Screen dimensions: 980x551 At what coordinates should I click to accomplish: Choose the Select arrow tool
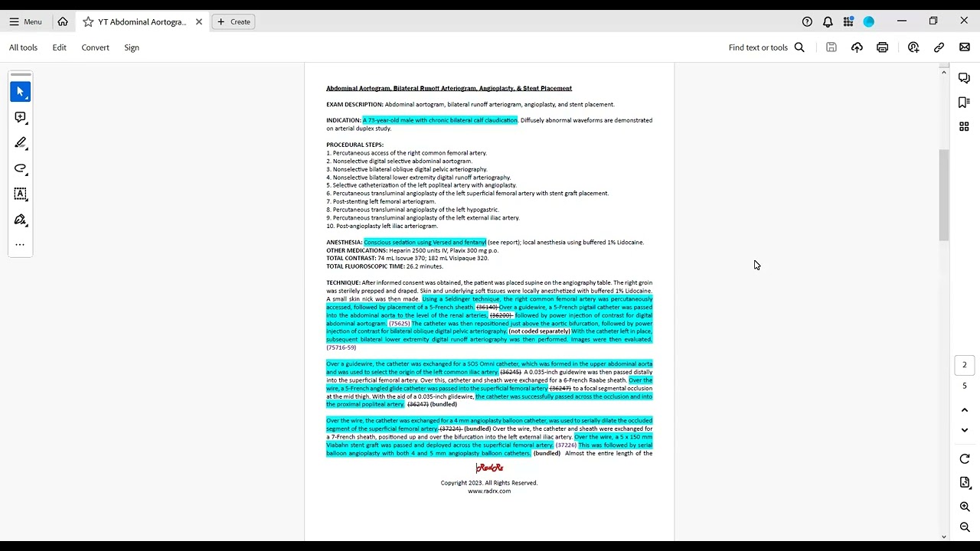click(21, 92)
